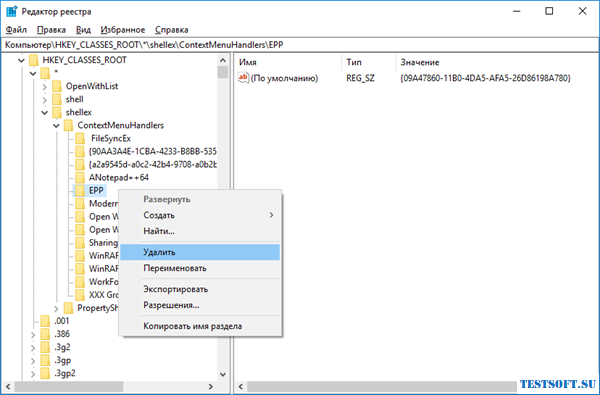Image resolution: width=600 pixels, height=395 pixels.
Task: Click the ContextMenuHandlers folder icon
Action: (68, 125)
